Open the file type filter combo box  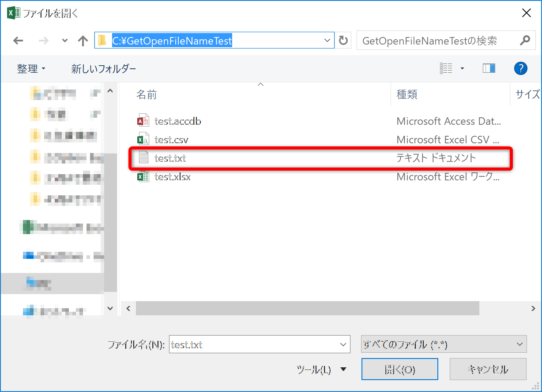[444, 344]
